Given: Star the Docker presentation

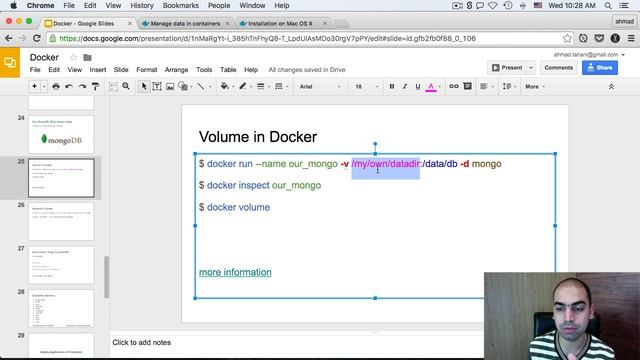Looking at the screenshot, I should [73, 58].
